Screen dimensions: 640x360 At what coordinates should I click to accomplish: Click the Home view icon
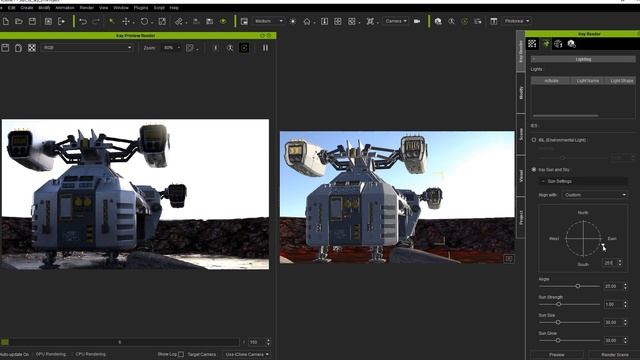[x=307, y=21]
